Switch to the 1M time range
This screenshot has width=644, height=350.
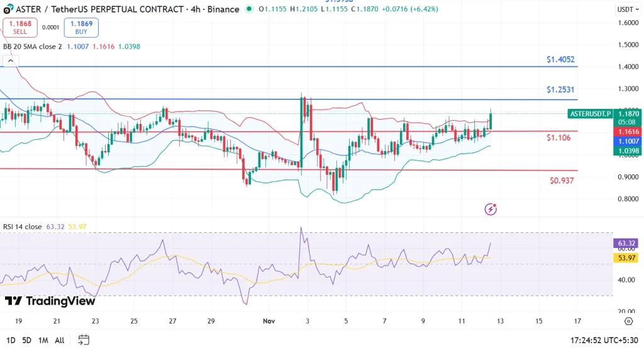pyautogui.click(x=43, y=340)
